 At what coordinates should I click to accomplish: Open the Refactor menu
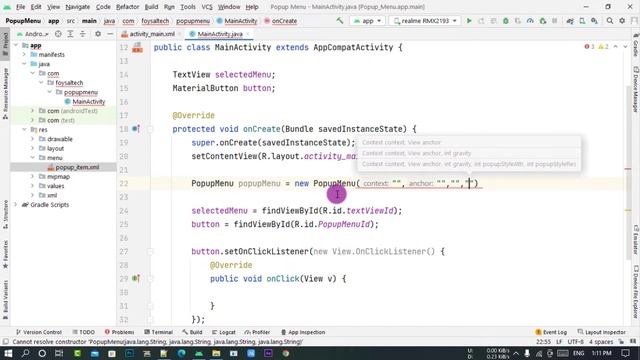(x=127, y=7)
